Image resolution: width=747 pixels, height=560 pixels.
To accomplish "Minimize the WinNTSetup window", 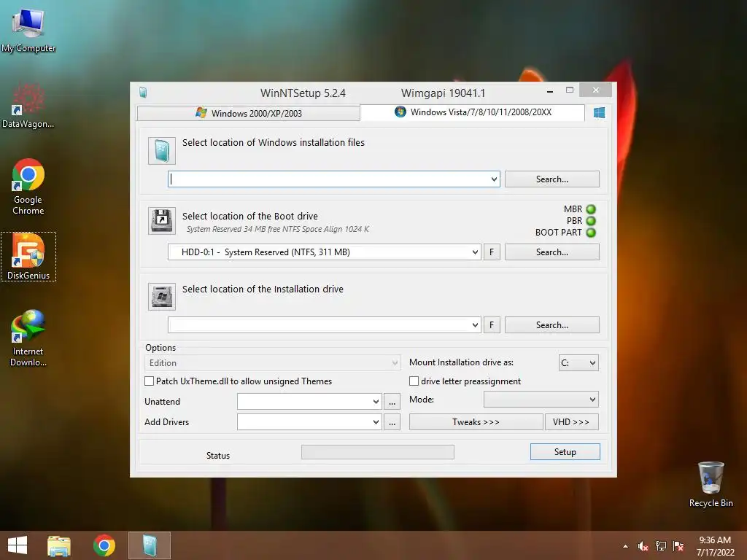I will coord(550,90).
